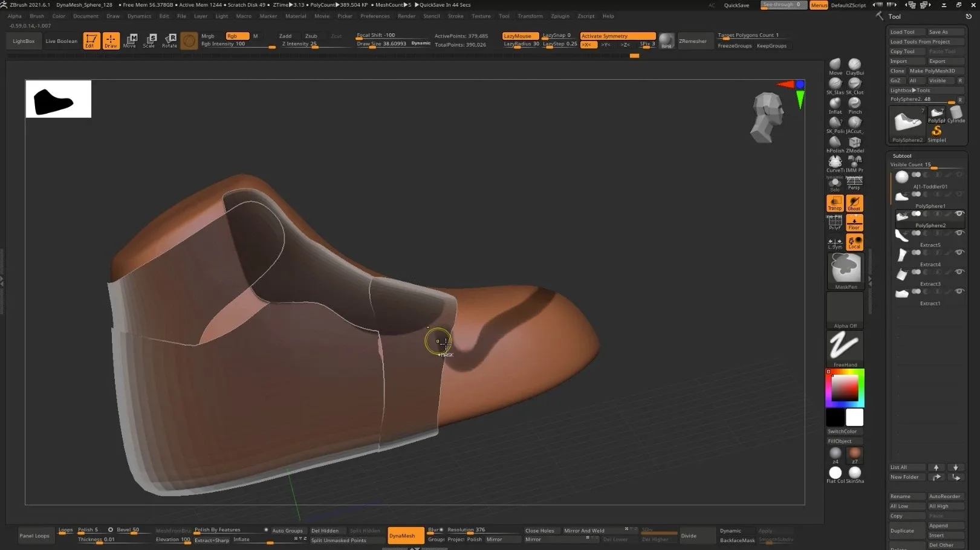The image size is (980, 550).
Task: Open the material sphere picker in top shelf
Action: coord(189,40)
